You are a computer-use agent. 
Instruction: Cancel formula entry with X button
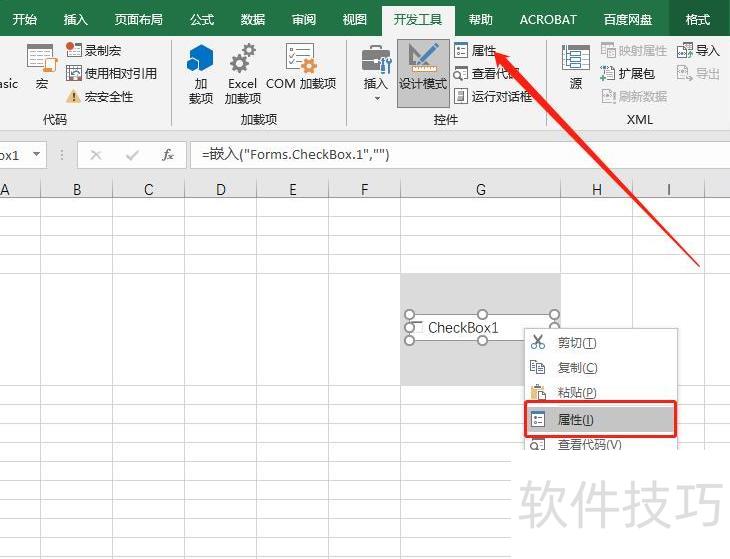(x=96, y=155)
